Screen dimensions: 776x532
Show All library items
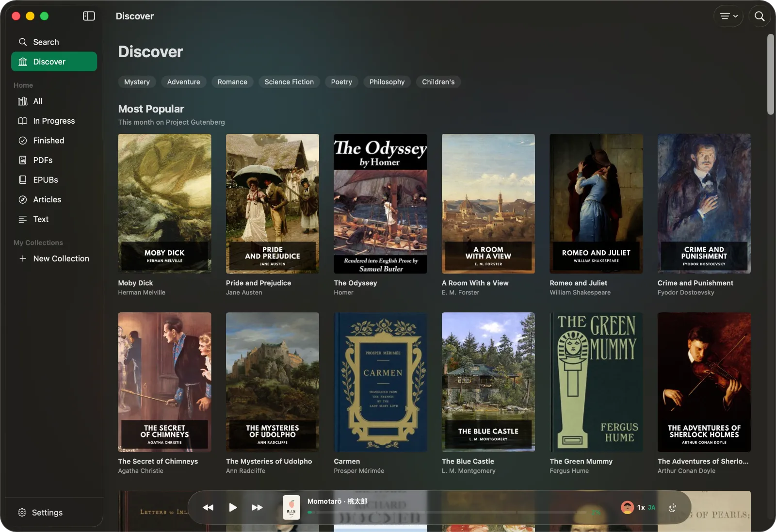point(54,101)
